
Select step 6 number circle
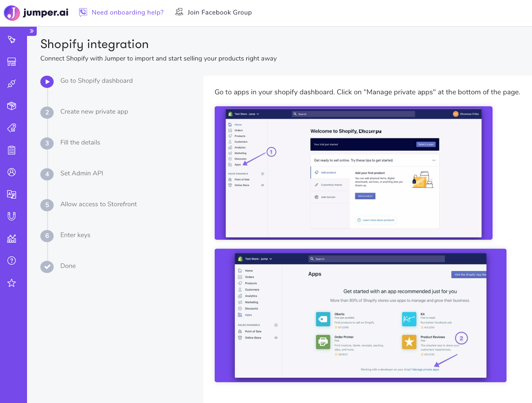pos(47,236)
